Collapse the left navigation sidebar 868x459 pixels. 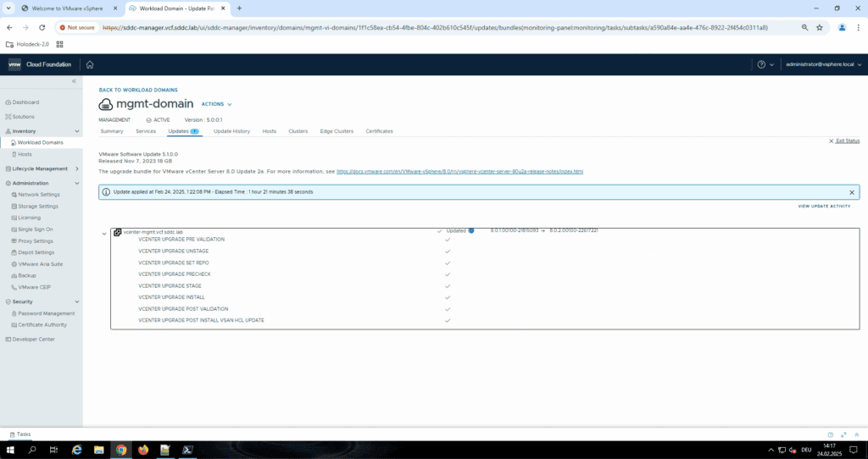[75, 81]
